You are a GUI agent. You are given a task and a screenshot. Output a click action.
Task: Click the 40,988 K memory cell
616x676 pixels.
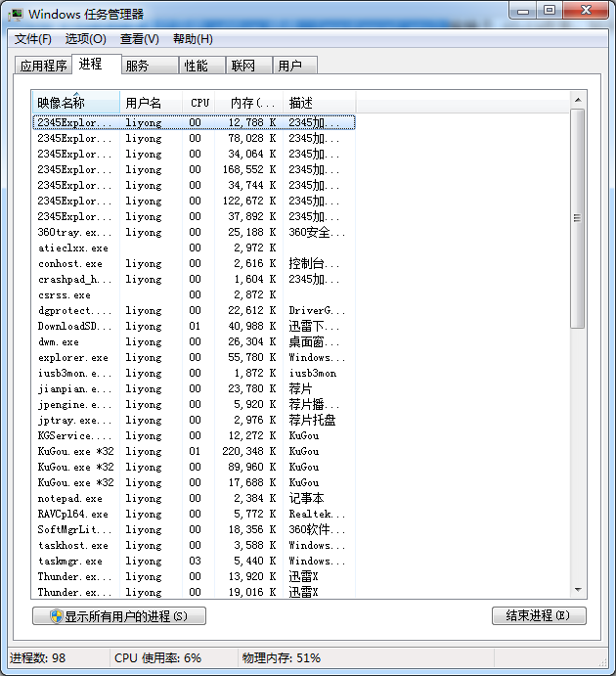(252, 326)
